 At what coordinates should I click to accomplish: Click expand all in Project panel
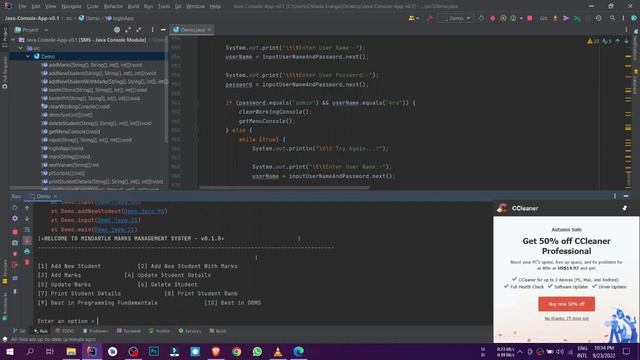coord(128,30)
